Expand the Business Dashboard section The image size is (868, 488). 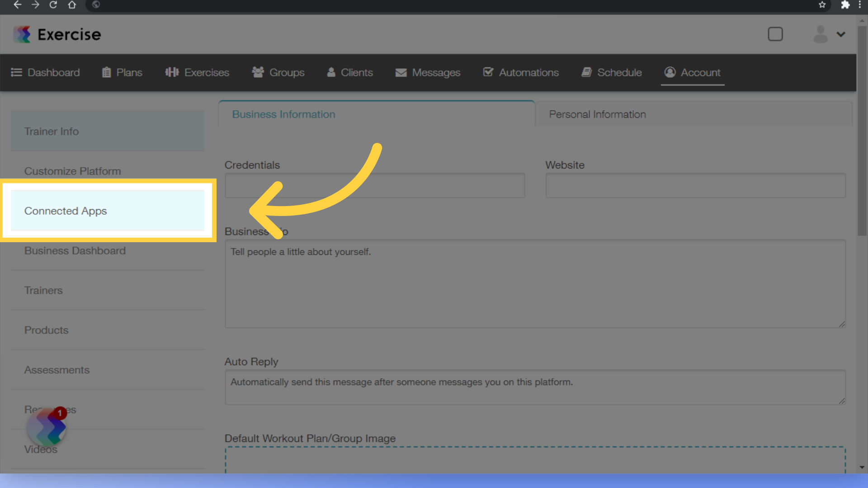click(75, 250)
